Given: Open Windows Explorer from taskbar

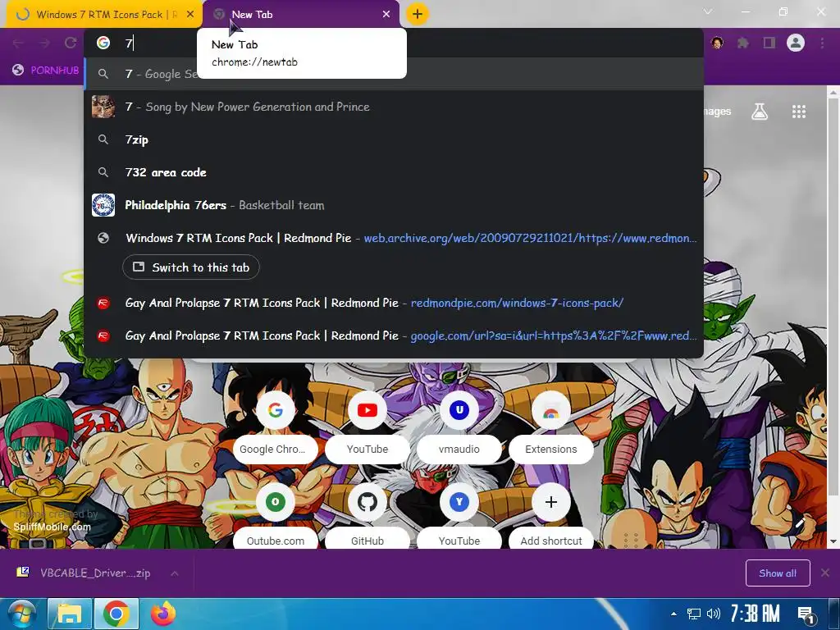Looking at the screenshot, I should point(70,614).
